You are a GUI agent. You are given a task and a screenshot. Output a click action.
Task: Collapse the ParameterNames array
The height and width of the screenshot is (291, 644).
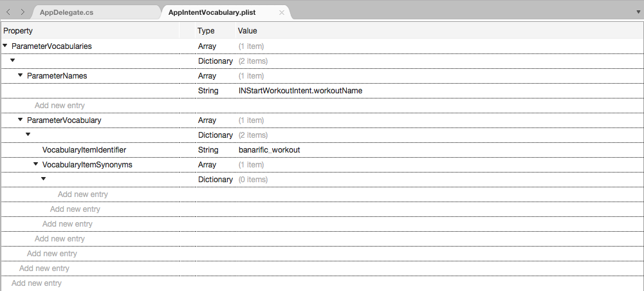click(20, 75)
